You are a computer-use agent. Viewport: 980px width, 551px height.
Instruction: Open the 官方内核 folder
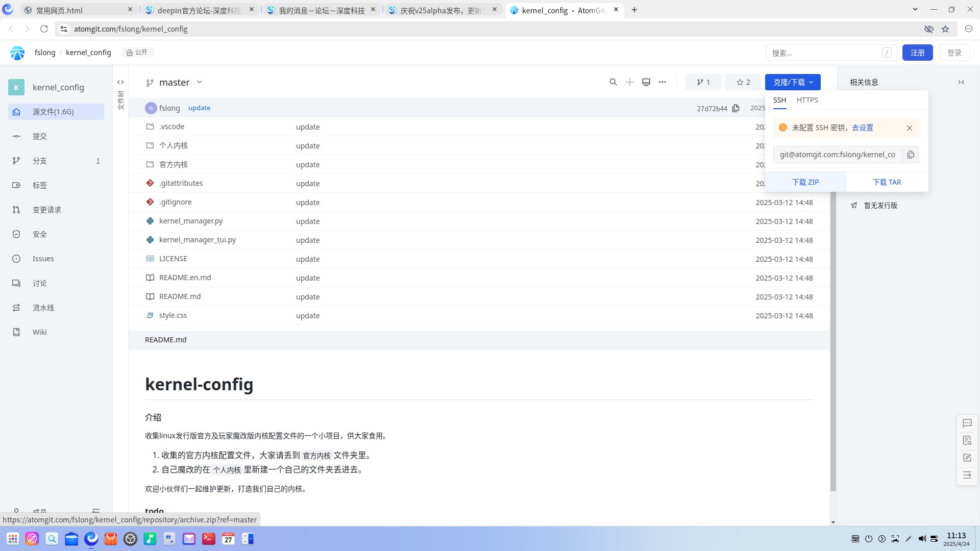(174, 164)
